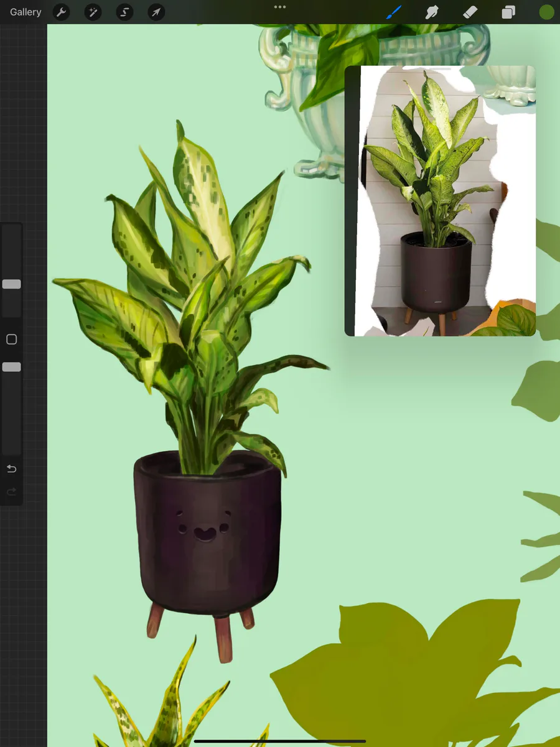
Task: Redo the last undone action
Action: [x=11, y=492]
